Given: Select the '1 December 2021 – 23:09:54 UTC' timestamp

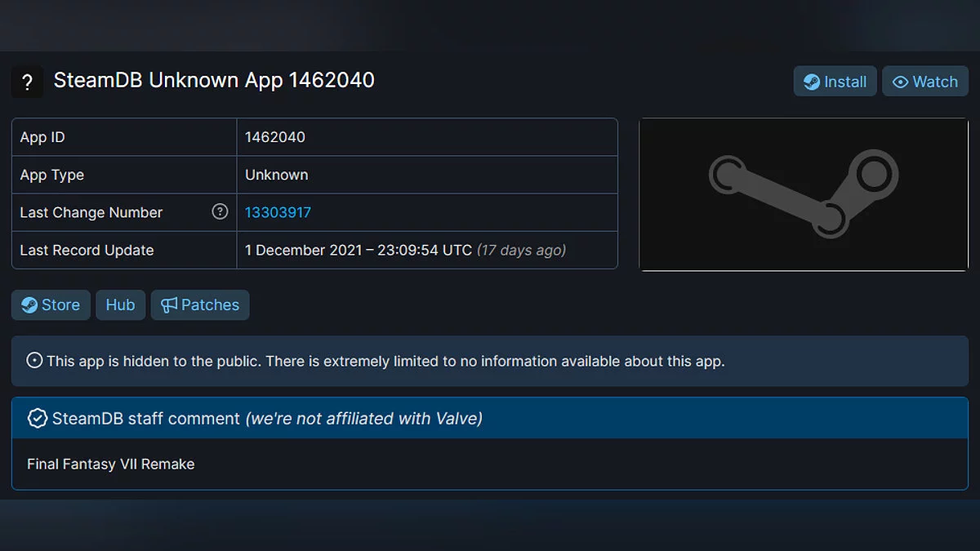Looking at the screenshot, I should [x=359, y=250].
